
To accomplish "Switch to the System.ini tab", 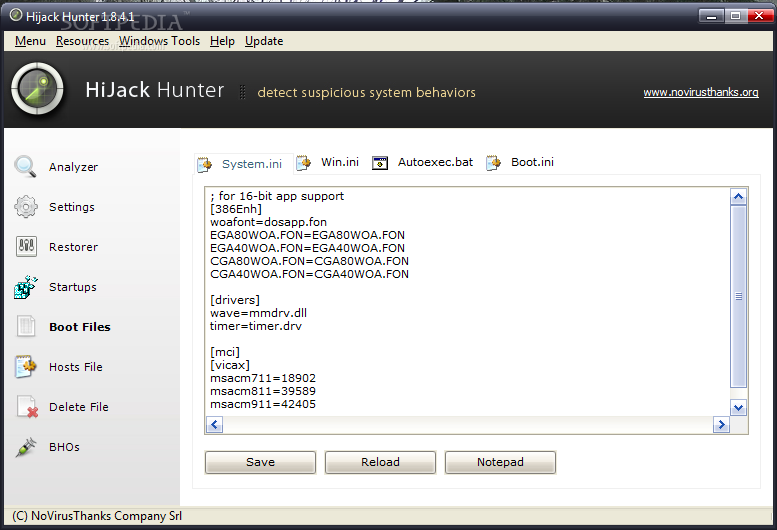I will 244,164.
